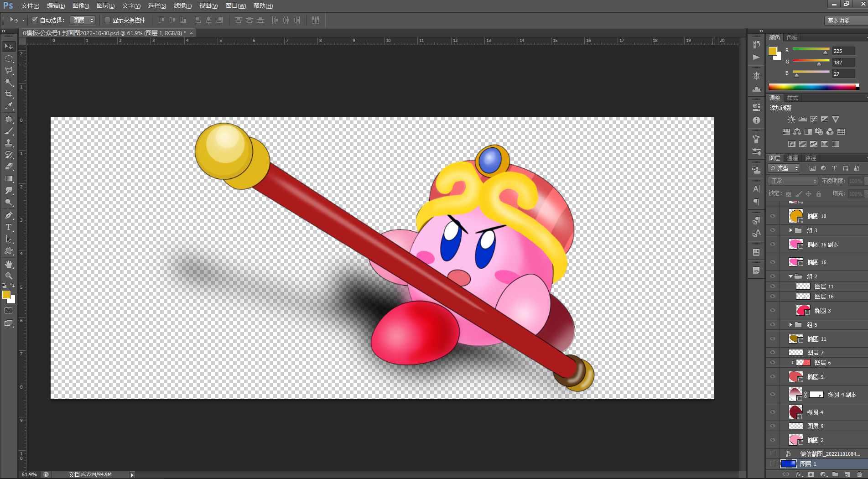Switch to the 路径 tab
The image size is (868, 479).
point(811,158)
